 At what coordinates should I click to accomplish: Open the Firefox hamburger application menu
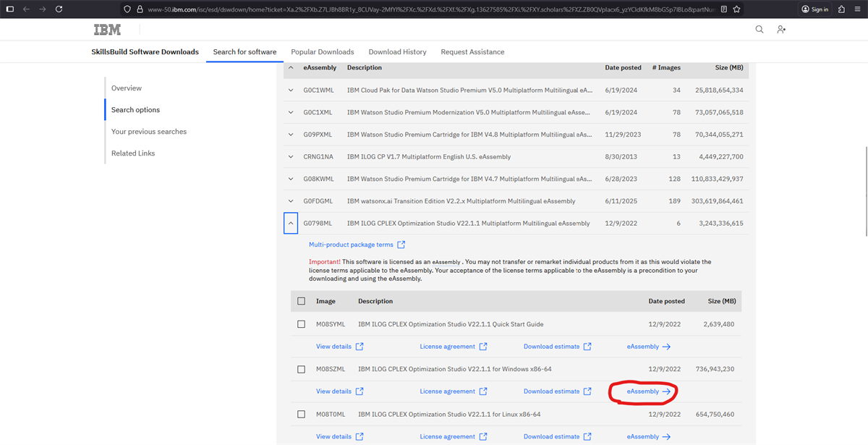[857, 9]
